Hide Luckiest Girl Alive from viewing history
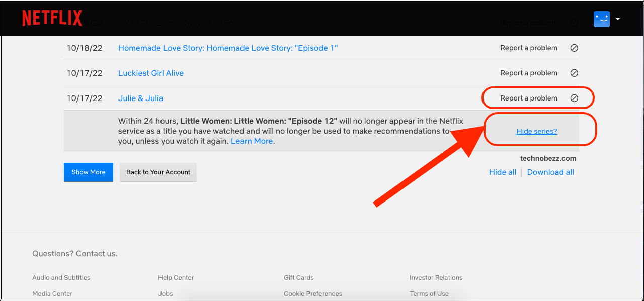 (x=574, y=73)
